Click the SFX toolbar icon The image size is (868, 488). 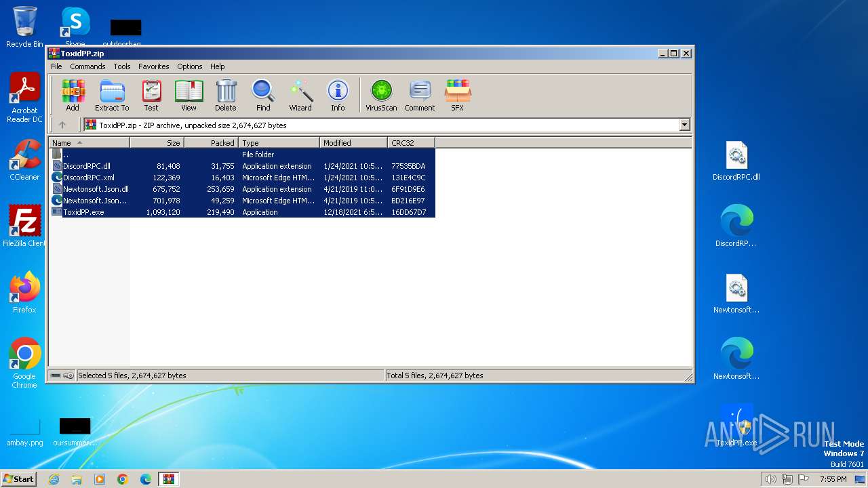(x=458, y=95)
